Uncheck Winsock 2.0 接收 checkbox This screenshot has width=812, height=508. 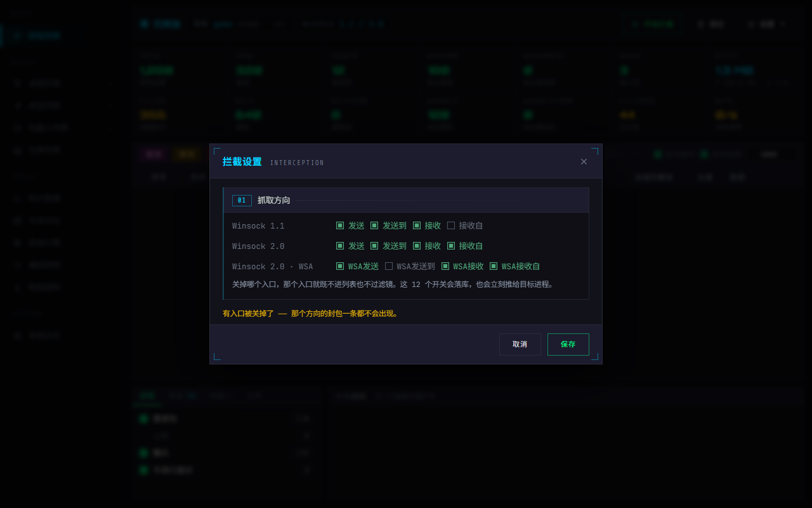point(417,246)
